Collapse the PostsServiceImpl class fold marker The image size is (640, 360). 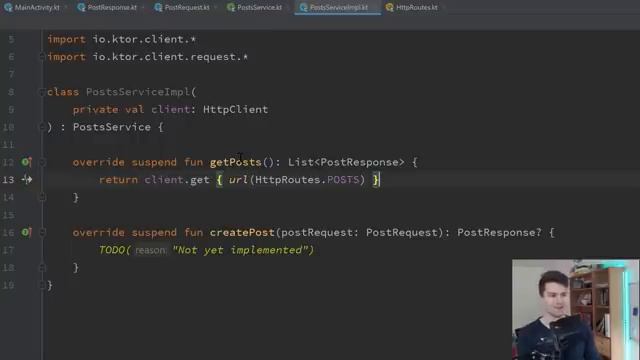point(42,92)
